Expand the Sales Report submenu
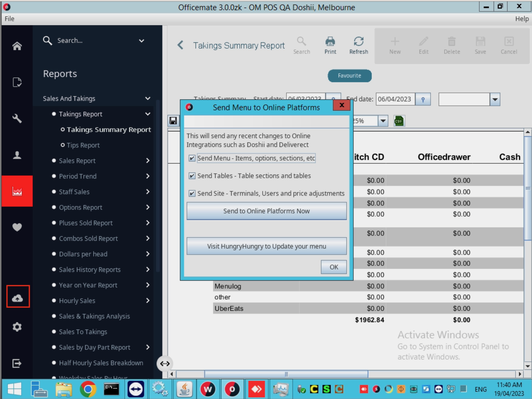532x399 pixels. point(148,161)
